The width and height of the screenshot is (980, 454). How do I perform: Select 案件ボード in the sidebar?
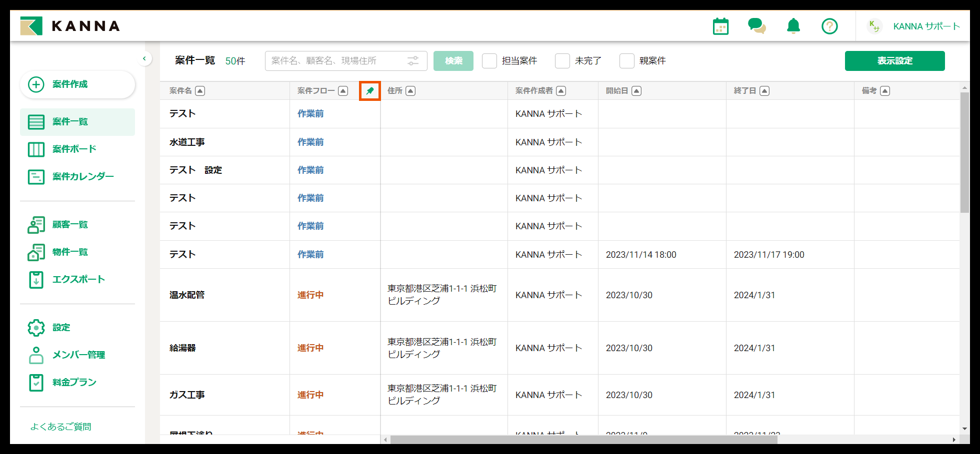pos(72,149)
